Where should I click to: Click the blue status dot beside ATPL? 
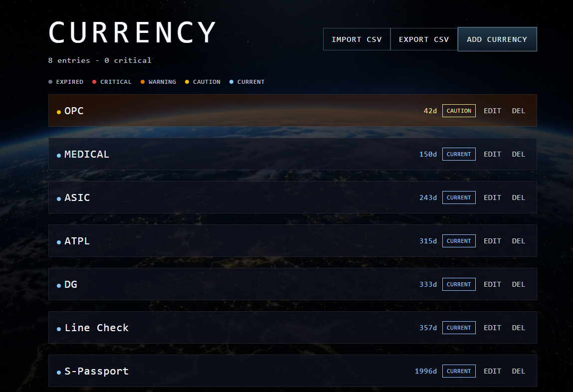tap(59, 242)
